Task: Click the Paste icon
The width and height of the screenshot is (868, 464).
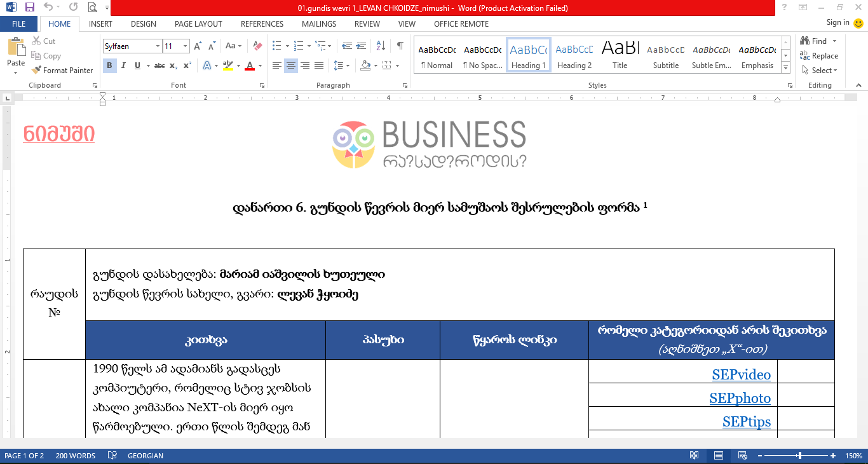Action: click(x=16, y=53)
